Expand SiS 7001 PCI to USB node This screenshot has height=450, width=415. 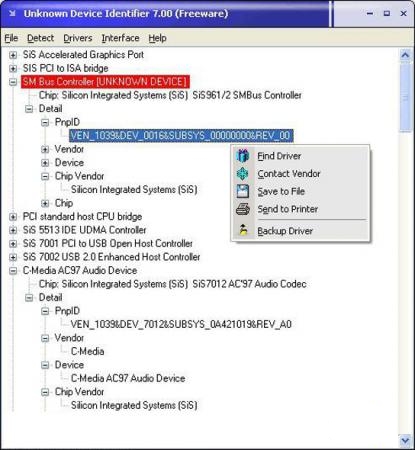[13, 244]
